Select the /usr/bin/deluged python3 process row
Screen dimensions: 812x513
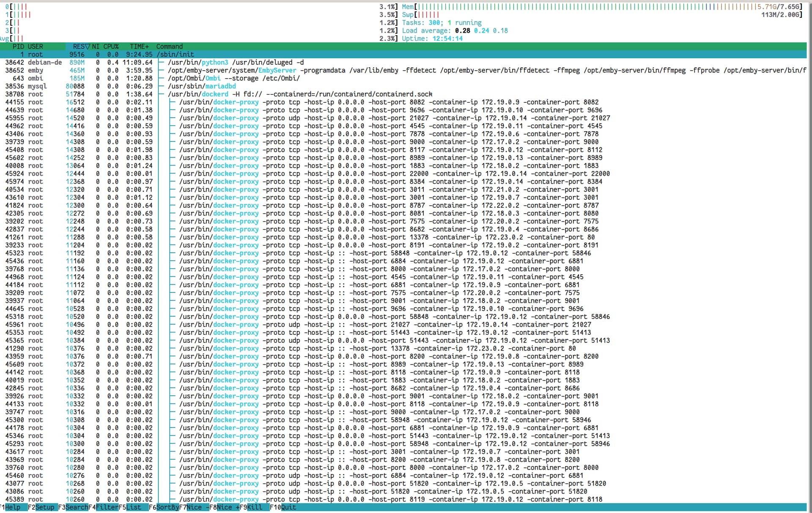click(x=403, y=63)
